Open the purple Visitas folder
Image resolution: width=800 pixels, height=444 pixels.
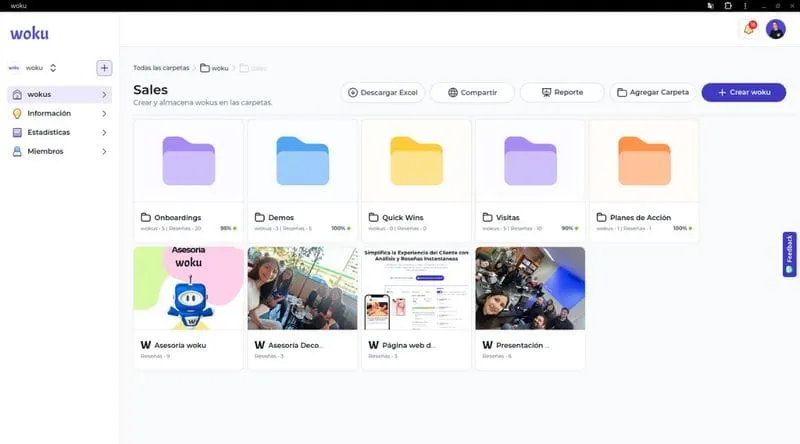[x=531, y=161]
